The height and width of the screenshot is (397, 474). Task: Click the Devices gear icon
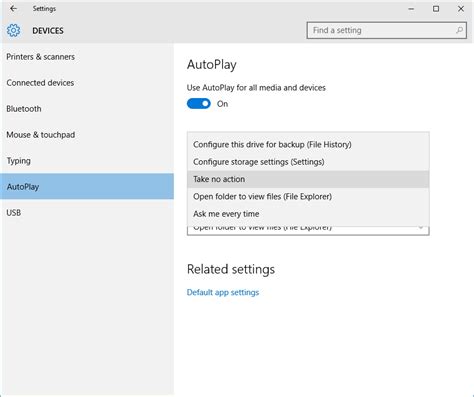[x=13, y=30]
